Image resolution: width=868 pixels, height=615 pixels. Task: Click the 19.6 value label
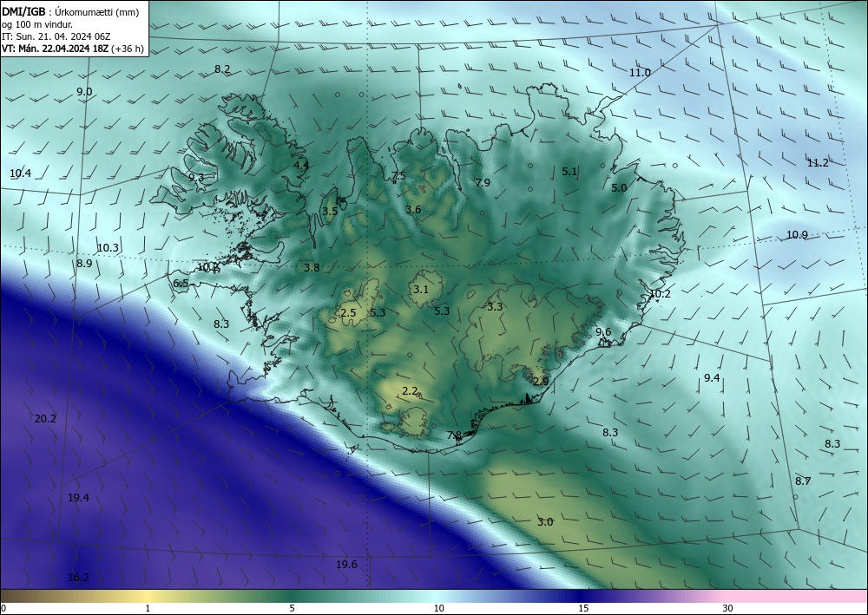pos(346,565)
